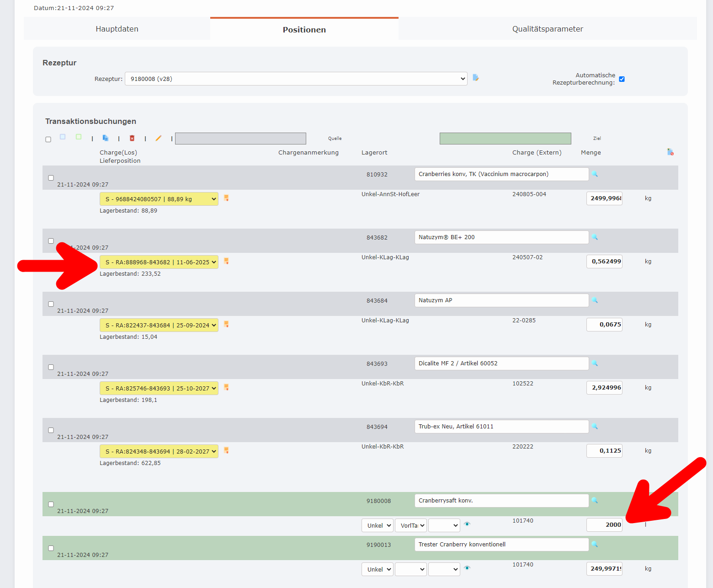
Task: Click the blue square selection icon
Action: (x=63, y=137)
